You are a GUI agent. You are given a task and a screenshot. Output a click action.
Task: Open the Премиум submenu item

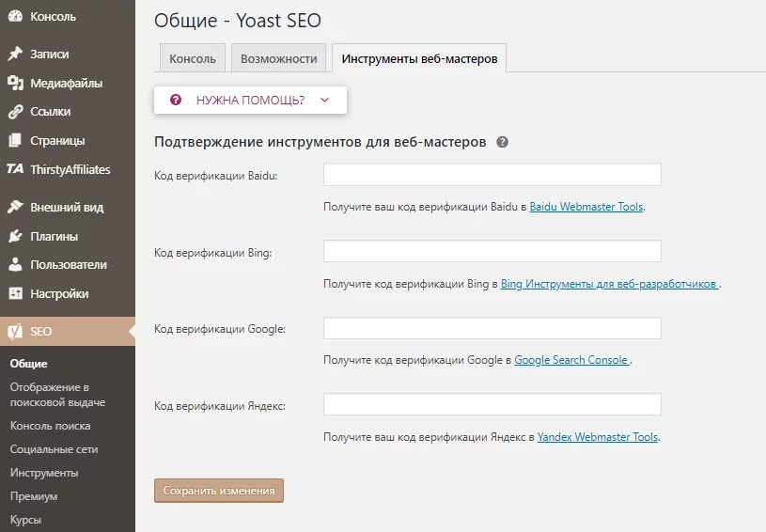coord(34,496)
